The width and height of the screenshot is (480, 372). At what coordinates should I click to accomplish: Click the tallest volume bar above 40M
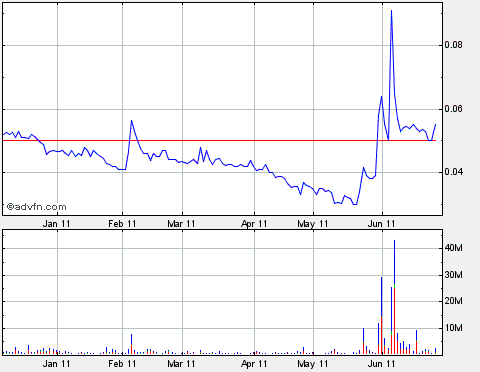[394, 297]
